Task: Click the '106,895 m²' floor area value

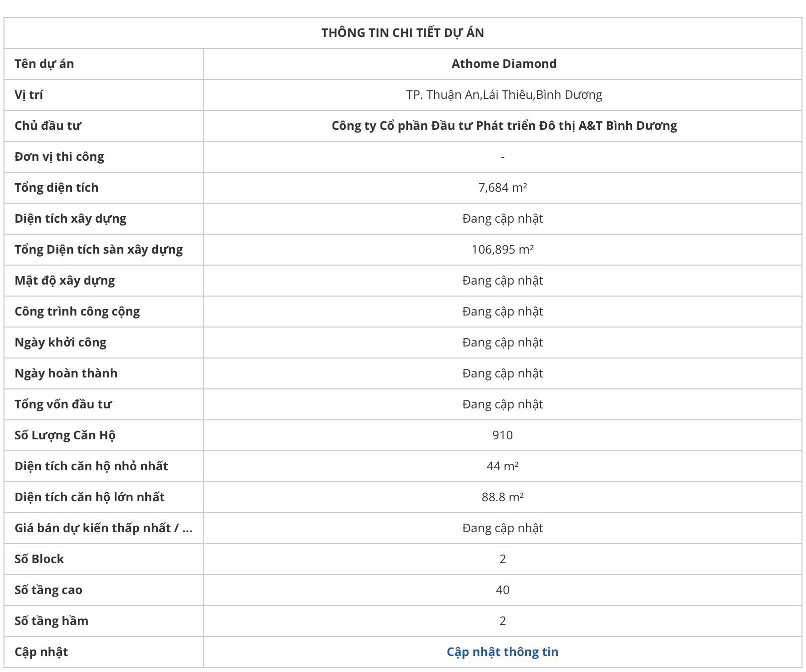Action: pyautogui.click(x=502, y=250)
